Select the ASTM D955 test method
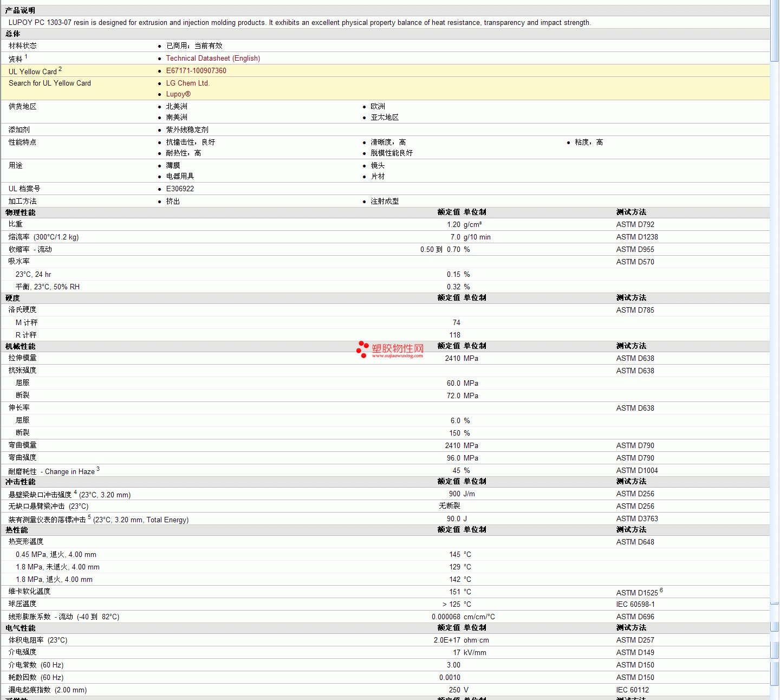780x700 pixels. [635, 249]
